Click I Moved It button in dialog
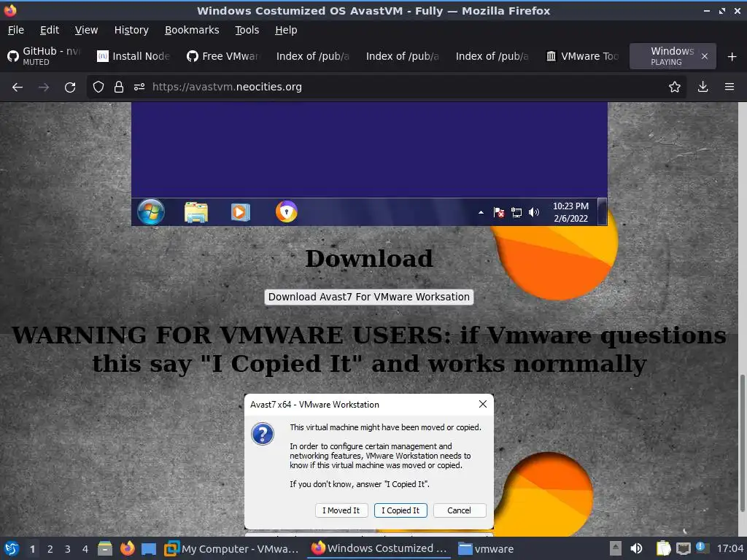This screenshot has width=747, height=560. click(x=341, y=510)
